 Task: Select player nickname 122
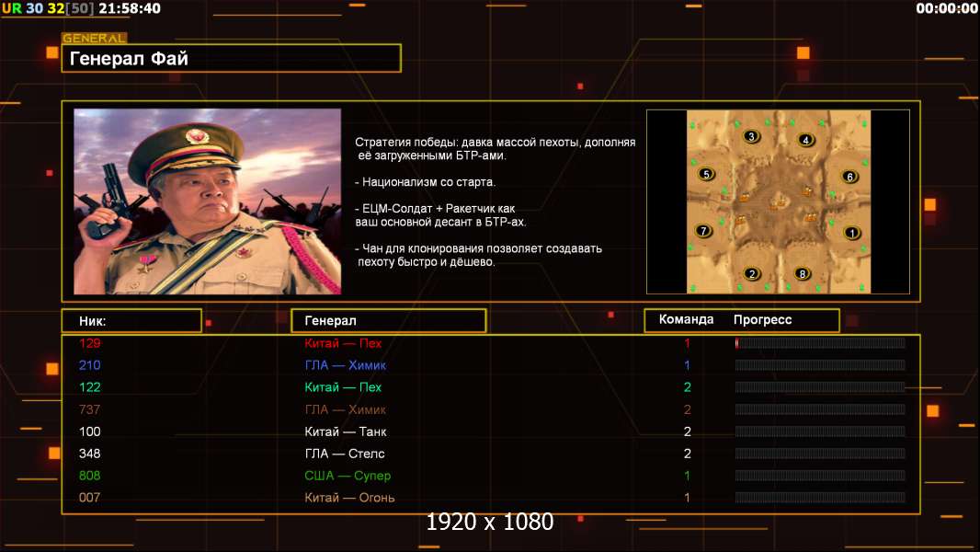tap(89, 387)
